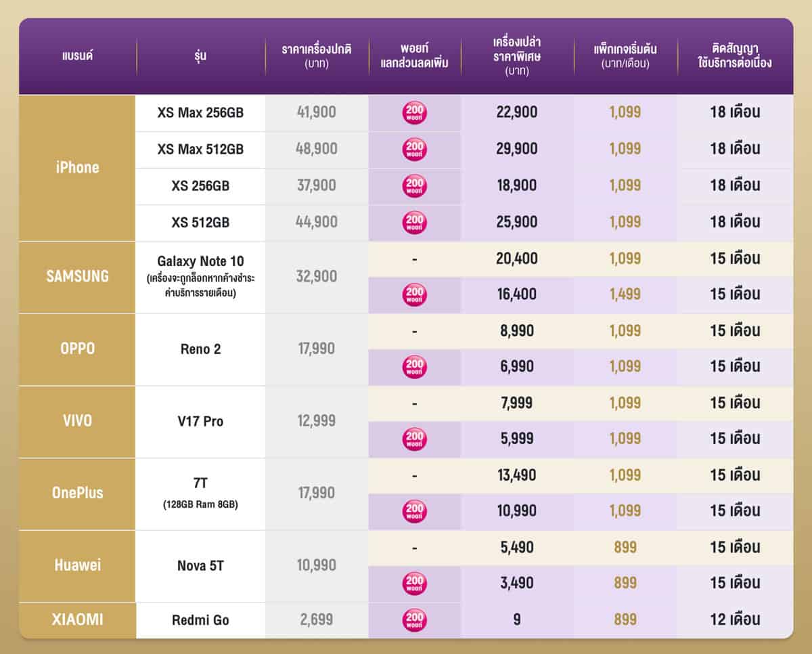
Task: Click the 7T model cell
Action: [x=200, y=494]
